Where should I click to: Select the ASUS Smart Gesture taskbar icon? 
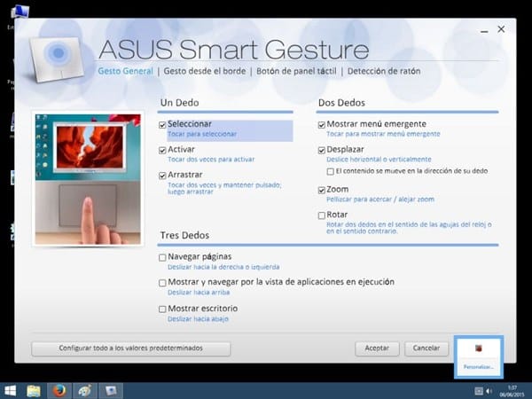click(x=111, y=391)
